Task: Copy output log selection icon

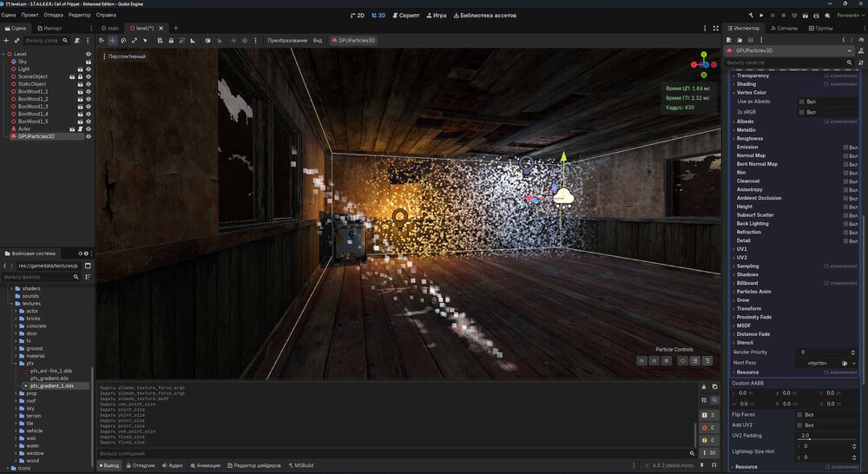Action: tap(714, 387)
